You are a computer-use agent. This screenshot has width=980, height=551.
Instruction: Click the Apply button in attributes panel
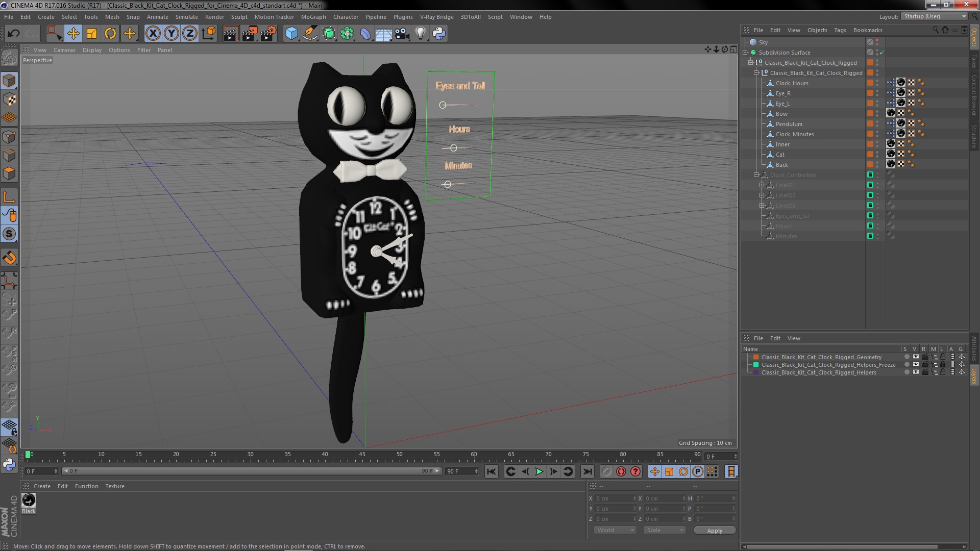pyautogui.click(x=715, y=530)
